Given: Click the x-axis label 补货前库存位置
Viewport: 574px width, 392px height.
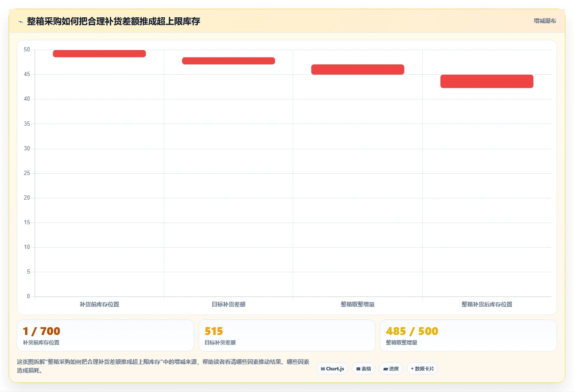Looking at the screenshot, I should [99, 304].
